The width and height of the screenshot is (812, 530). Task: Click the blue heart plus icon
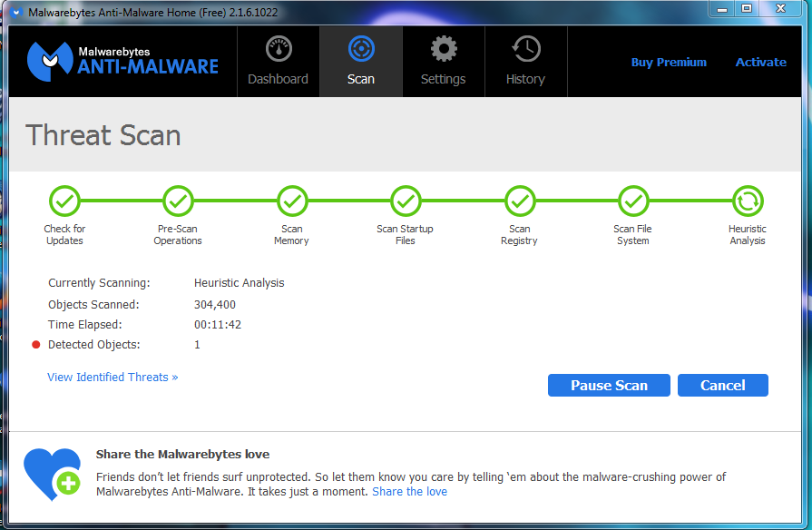point(53,474)
